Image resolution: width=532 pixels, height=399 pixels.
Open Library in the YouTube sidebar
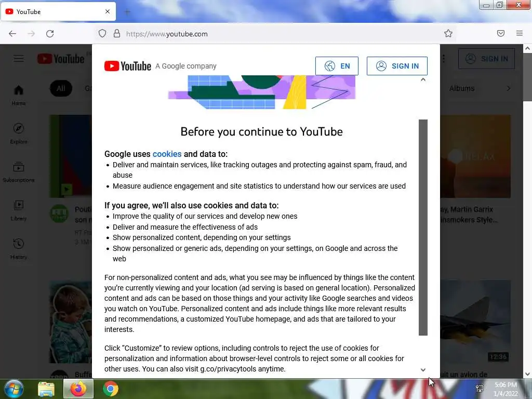click(x=19, y=210)
